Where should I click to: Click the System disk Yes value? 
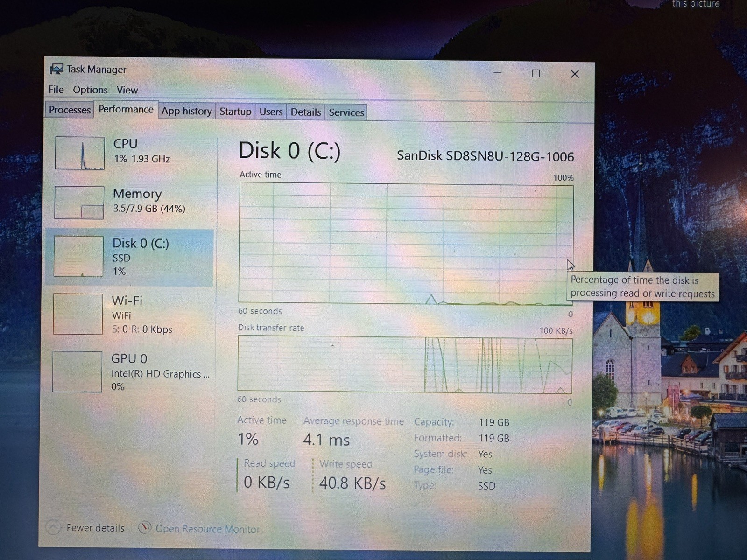click(x=485, y=454)
